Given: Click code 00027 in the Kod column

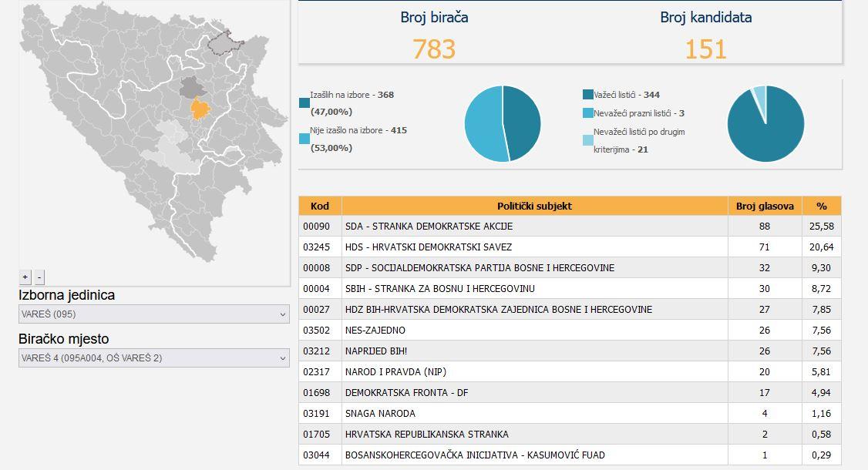Looking at the screenshot, I should click(x=316, y=309).
